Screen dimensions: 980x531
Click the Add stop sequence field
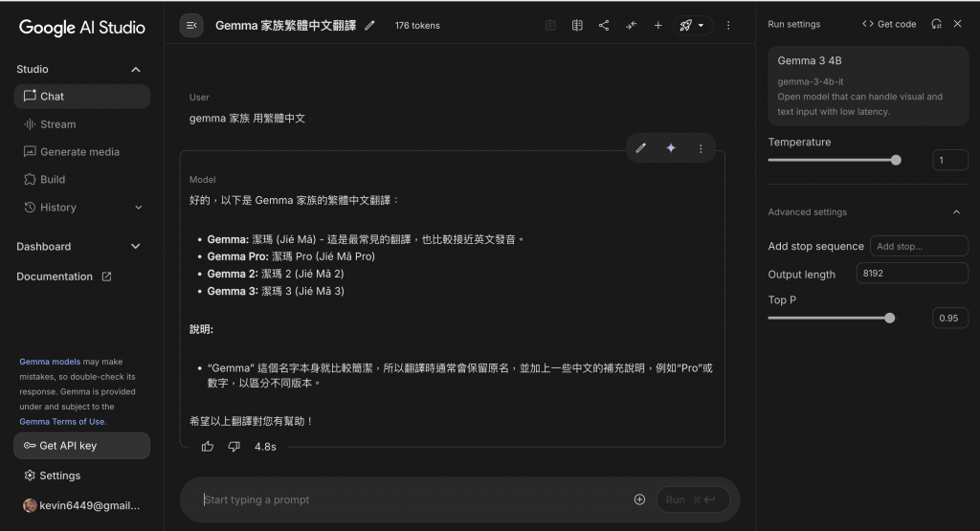919,246
